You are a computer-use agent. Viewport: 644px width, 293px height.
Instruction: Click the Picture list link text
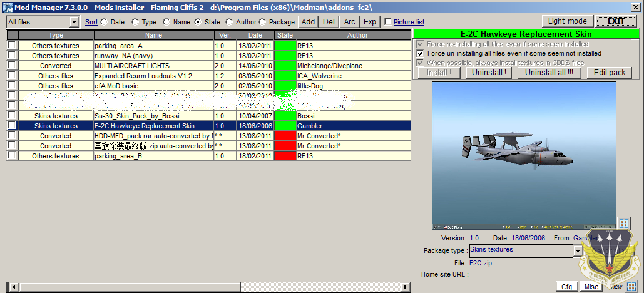409,22
